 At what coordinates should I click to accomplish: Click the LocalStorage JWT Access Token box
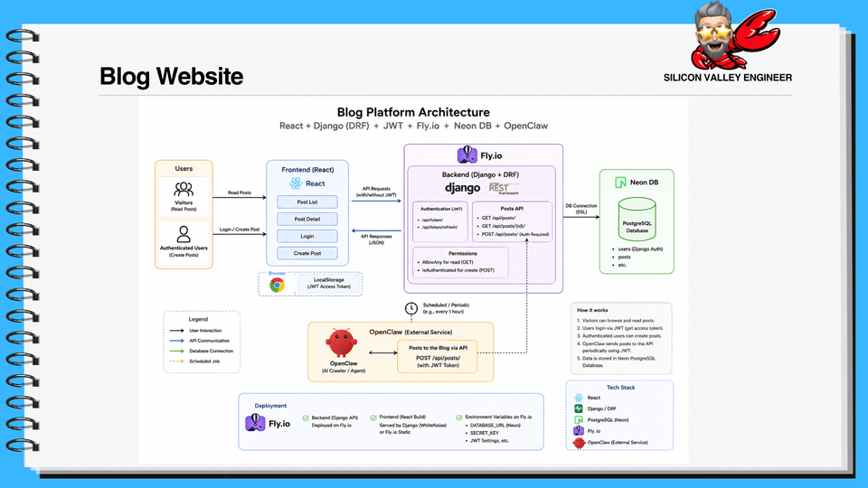pos(329,283)
